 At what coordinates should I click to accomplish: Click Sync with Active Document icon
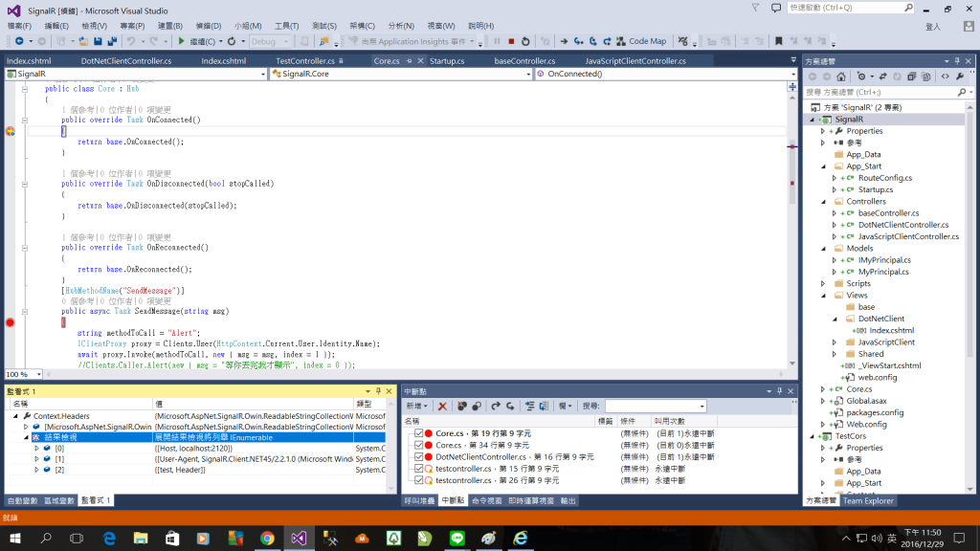click(x=882, y=77)
